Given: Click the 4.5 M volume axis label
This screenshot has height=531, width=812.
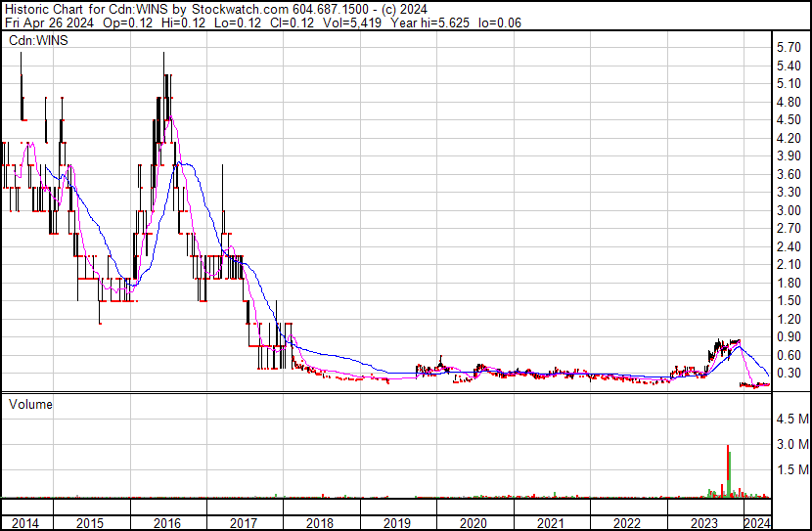Looking at the screenshot, I should point(790,419).
